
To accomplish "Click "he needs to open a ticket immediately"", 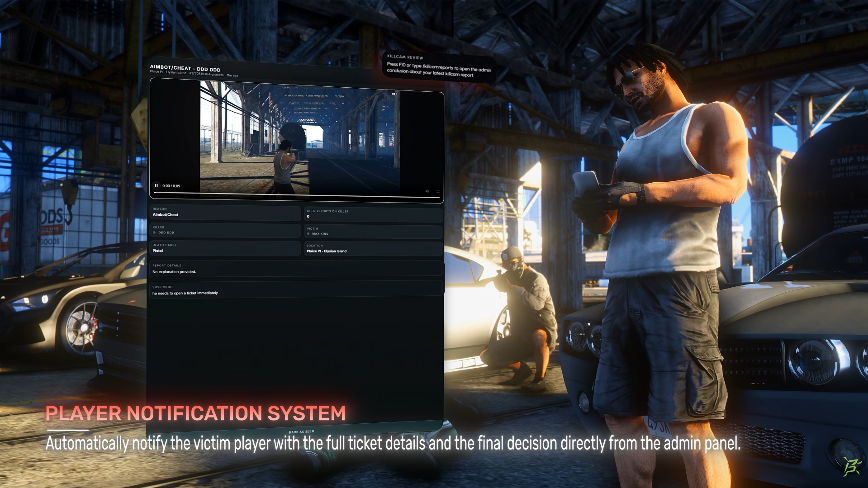I will (x=185, y=293).
